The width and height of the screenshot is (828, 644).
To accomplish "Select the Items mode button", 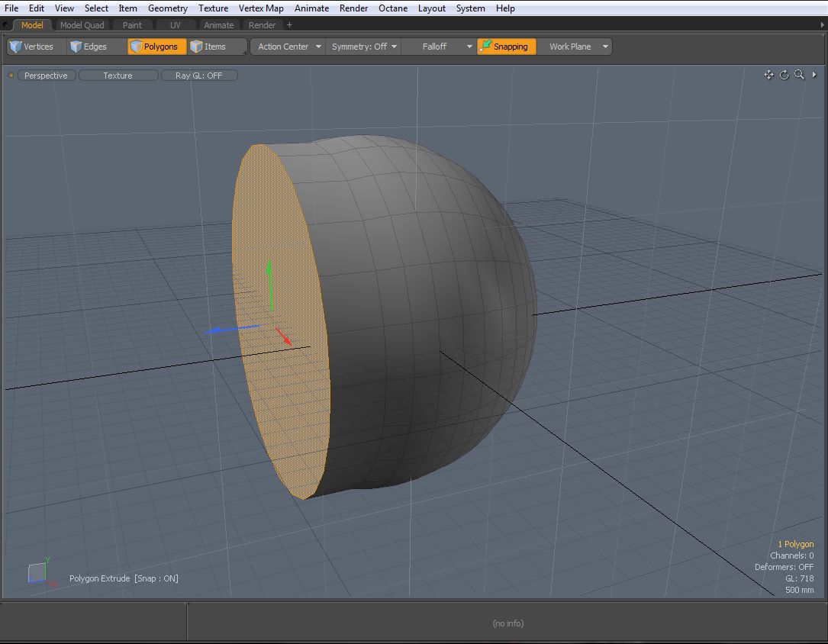I will pyautogui.click(x=208, y=47).
